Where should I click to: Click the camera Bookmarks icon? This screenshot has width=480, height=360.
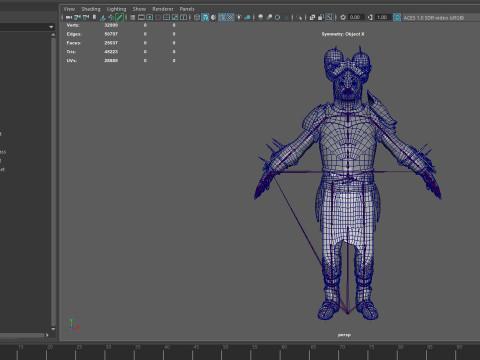[94, 17]
